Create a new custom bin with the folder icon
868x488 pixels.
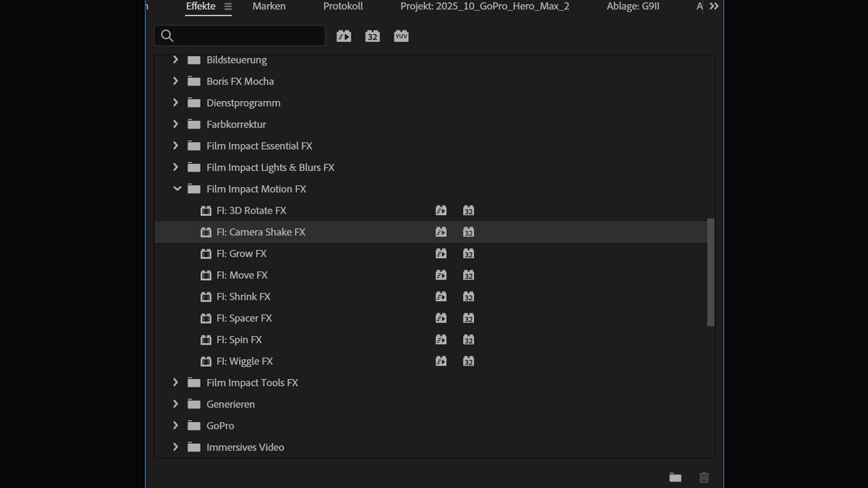click(x=675, y=477)
